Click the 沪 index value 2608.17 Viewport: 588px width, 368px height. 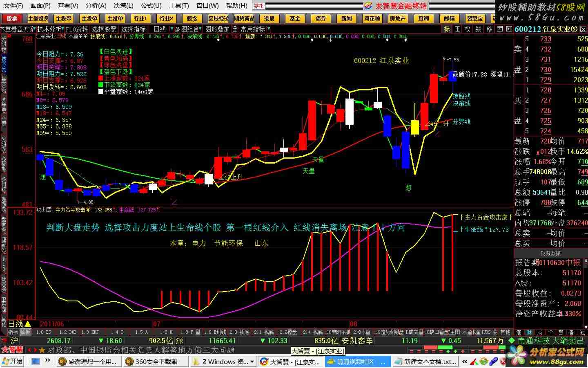tap(59, 341)
